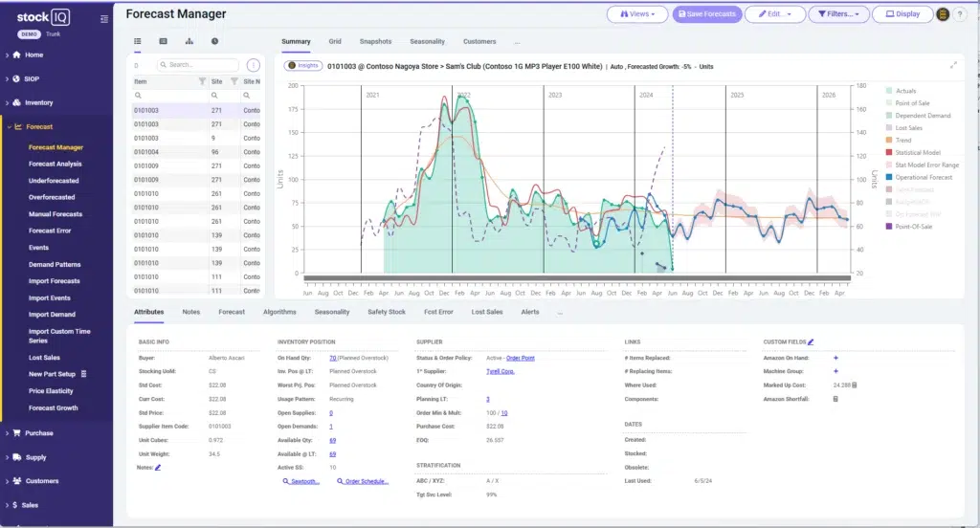The width and height of the screenshot is (980, 528).
Task: Open the Seasonality tab above the chart
Action: [x=428, y=42]
